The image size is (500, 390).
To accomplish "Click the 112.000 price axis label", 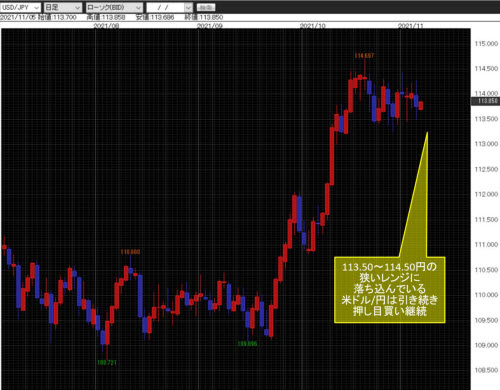I will pos(486,194).
